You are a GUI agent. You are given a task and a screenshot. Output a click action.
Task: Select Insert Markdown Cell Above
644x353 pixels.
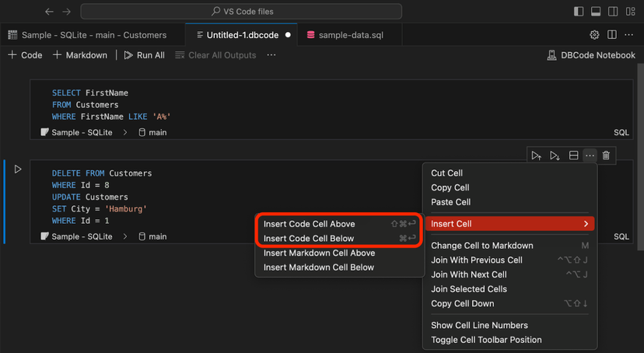tap(340, 253)
